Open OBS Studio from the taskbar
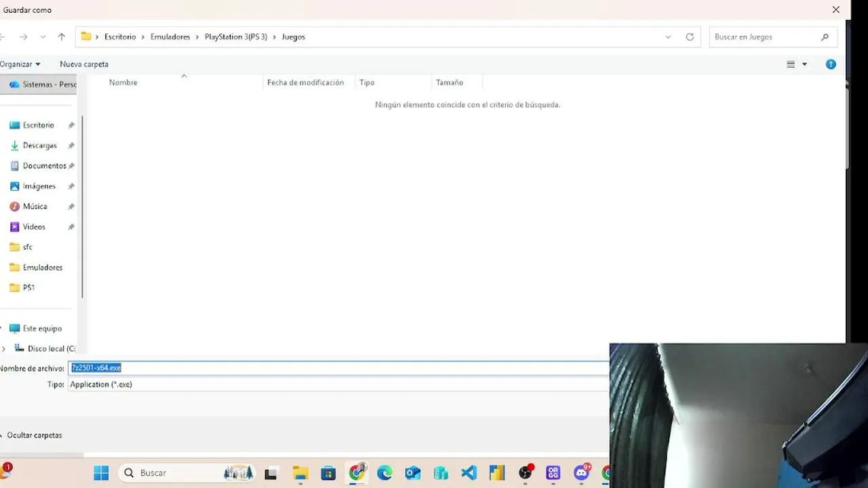 click(x=526, y=472)
